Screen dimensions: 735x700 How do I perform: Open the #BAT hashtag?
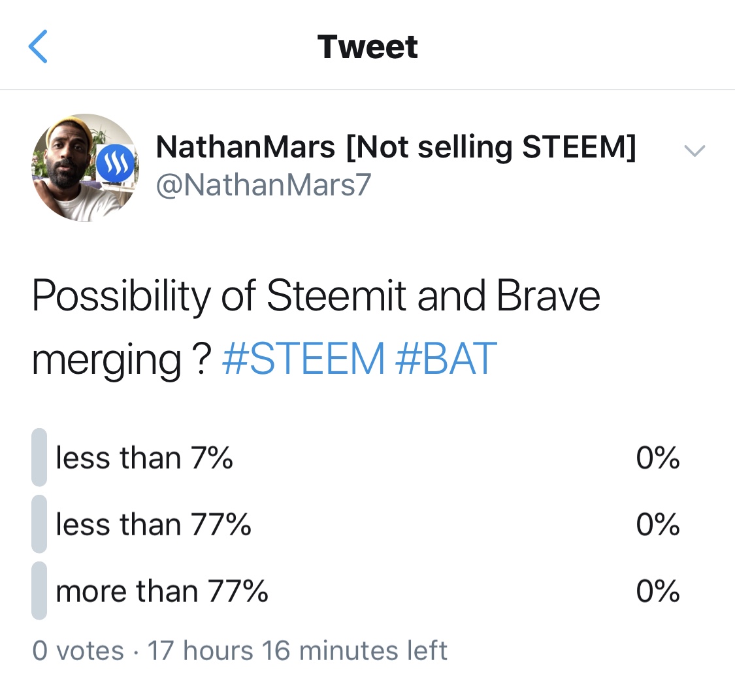pos(446,359)
